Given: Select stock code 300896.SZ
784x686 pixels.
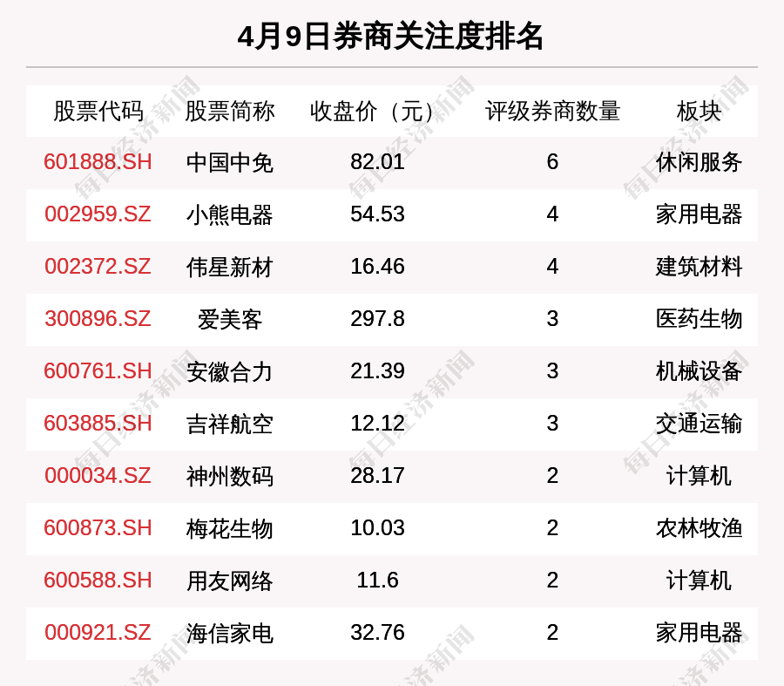Looking at the screenshot, I should (x=98, y=319).
